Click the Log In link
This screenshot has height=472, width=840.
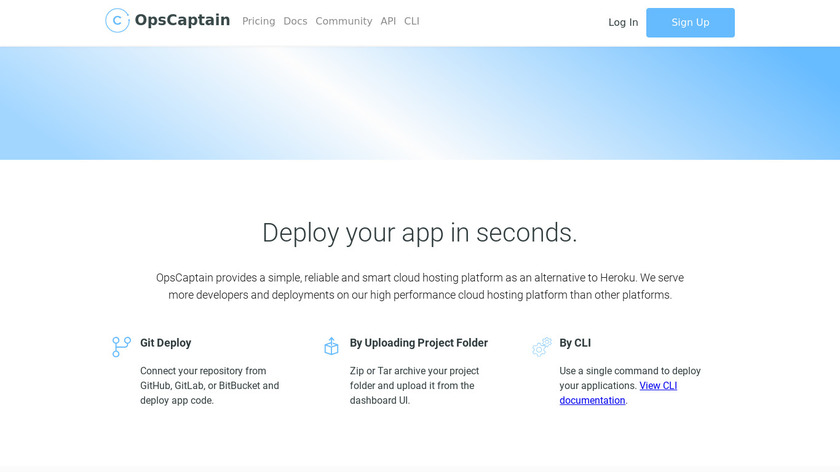[623, 23]
